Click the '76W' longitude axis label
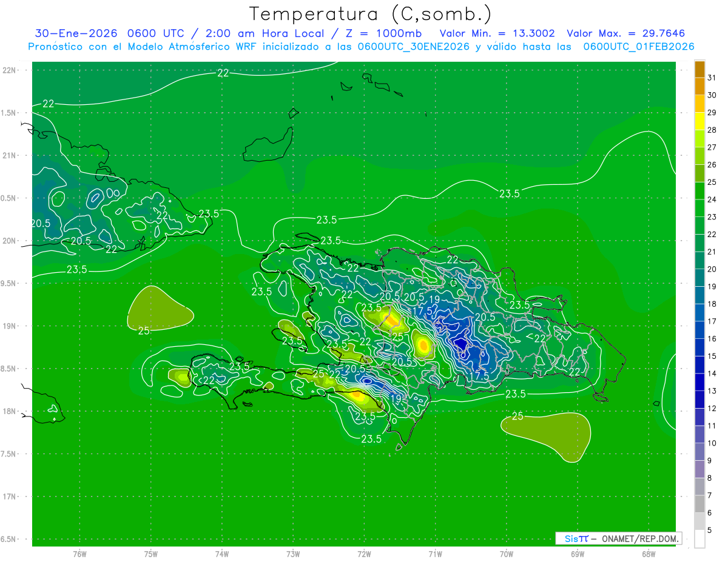 coord(79,554)
